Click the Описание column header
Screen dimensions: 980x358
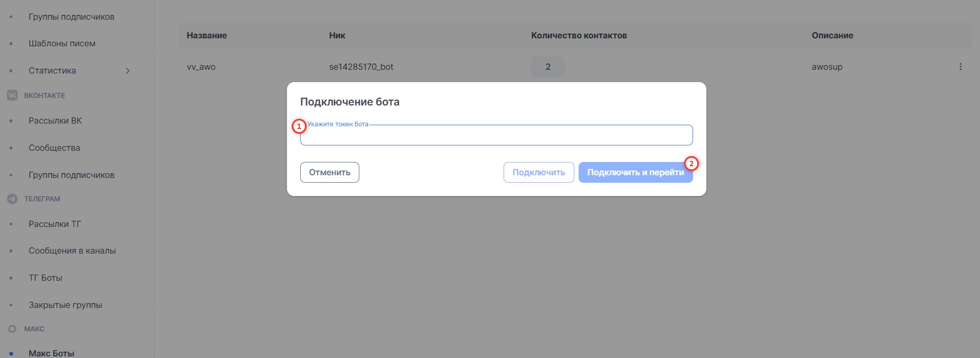(833, 35)
